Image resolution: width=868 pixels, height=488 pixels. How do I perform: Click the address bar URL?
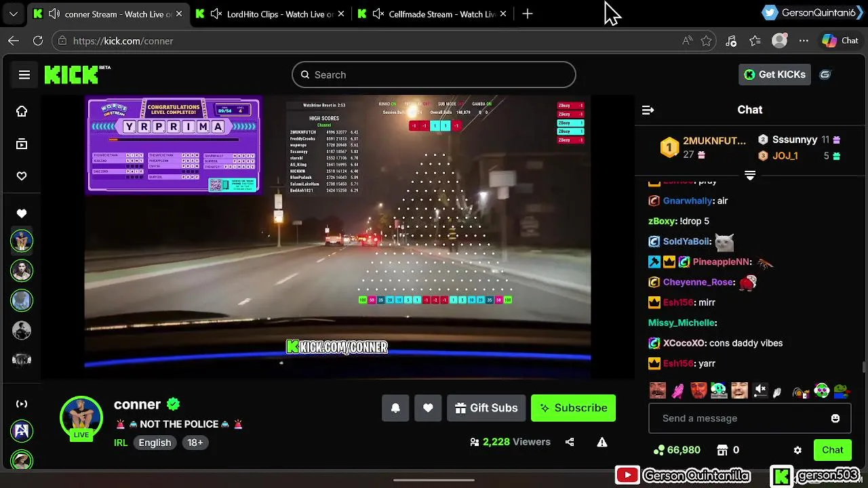click(x=123, y=41)
